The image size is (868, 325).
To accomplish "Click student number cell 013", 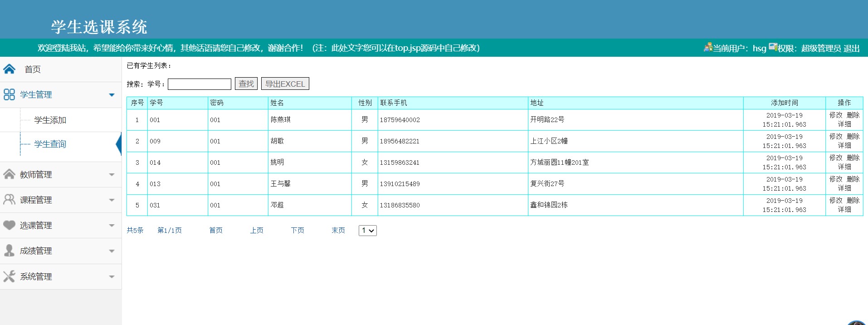I will click(155, 184).
